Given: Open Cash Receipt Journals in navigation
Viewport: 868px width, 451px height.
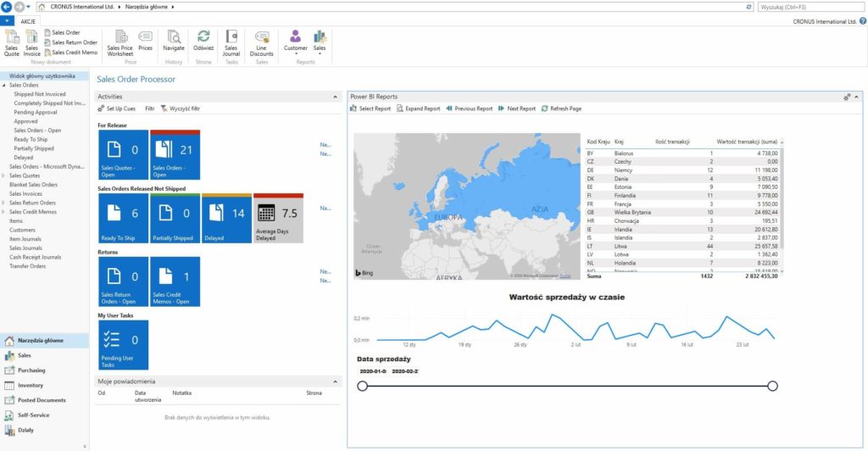Looking at the screenshot, I should pyautogui.click(x=35, y=258).
